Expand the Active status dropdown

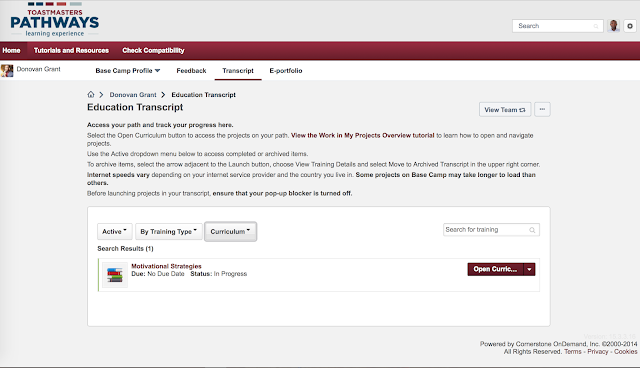(115, 231)
